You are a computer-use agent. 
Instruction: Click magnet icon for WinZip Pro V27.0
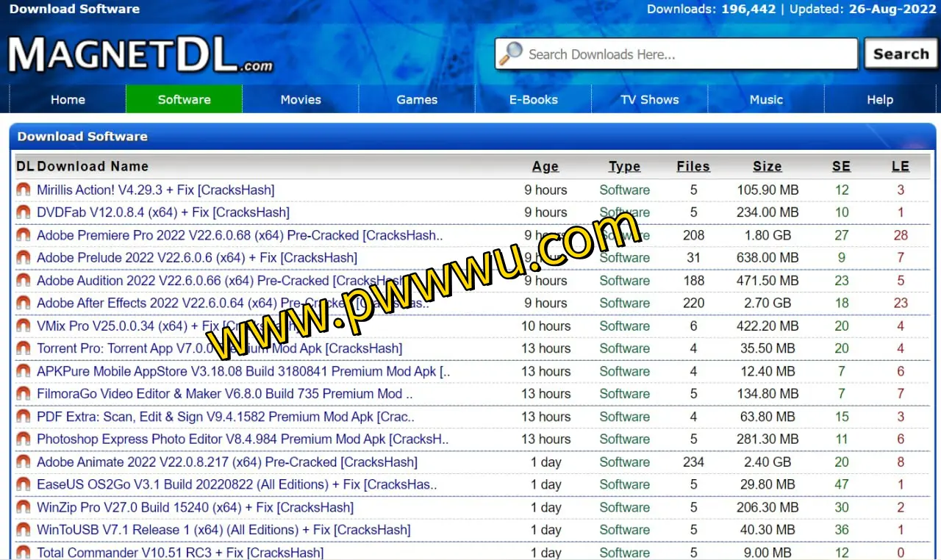[24, 507]
